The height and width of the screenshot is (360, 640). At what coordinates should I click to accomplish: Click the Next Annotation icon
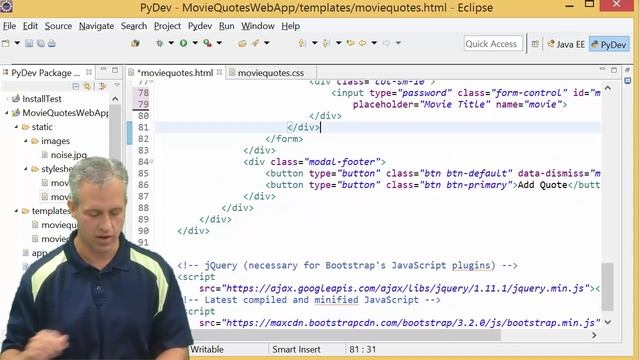tap(302, 43)
